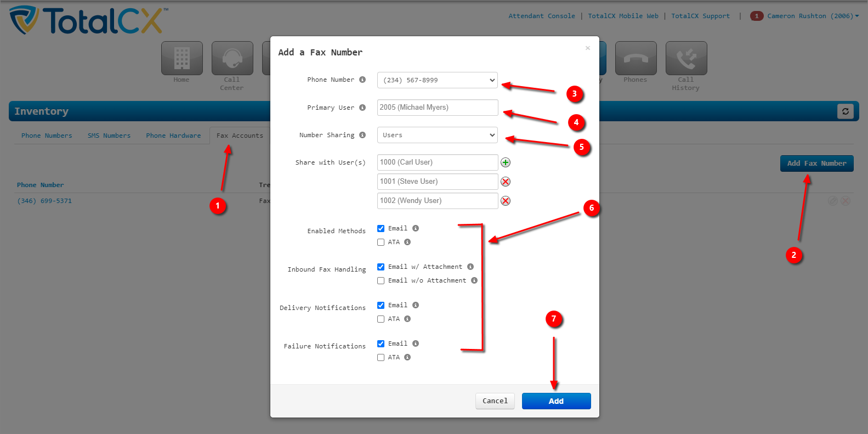Viewport: 868px width, 434px height.
Task: Click the blue Add button
Action: point(556,401)
